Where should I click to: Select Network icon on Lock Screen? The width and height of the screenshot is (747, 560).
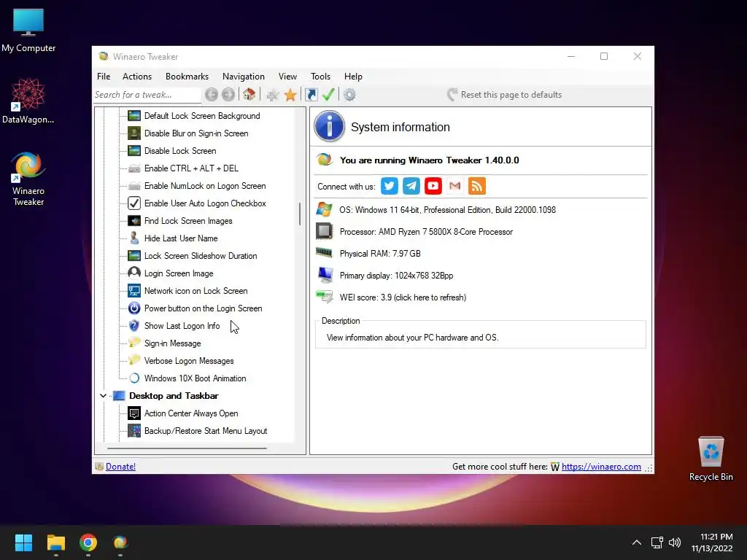[x=196, y=291]
